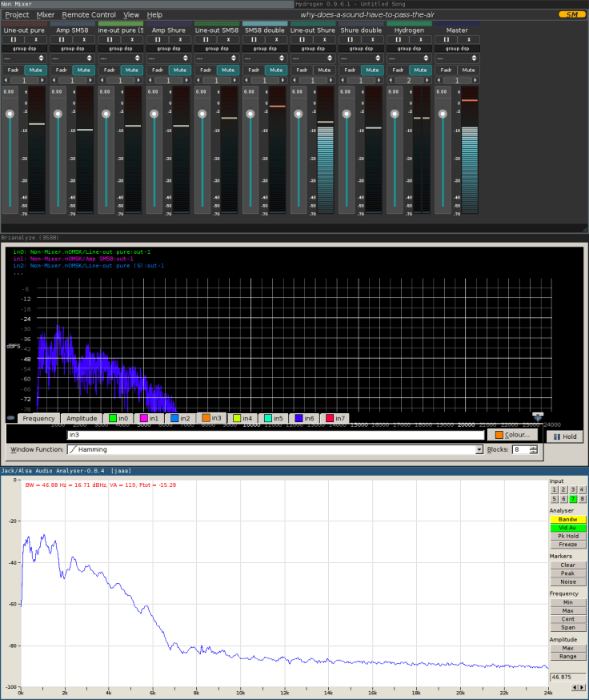The height and width of the screenshot is (700, 589).
Task: Open the Window Function Hamming dropdown
Action: click(x=478, y=450)
